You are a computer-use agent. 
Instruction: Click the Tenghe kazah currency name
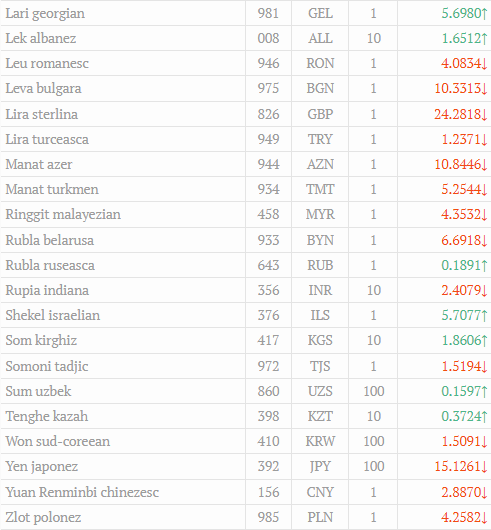click(47, 416)
